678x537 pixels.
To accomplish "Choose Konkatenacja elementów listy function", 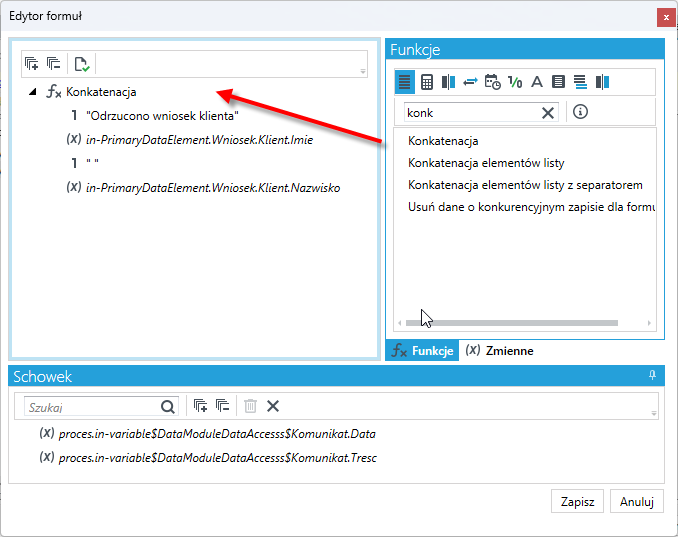I will 486,163.
